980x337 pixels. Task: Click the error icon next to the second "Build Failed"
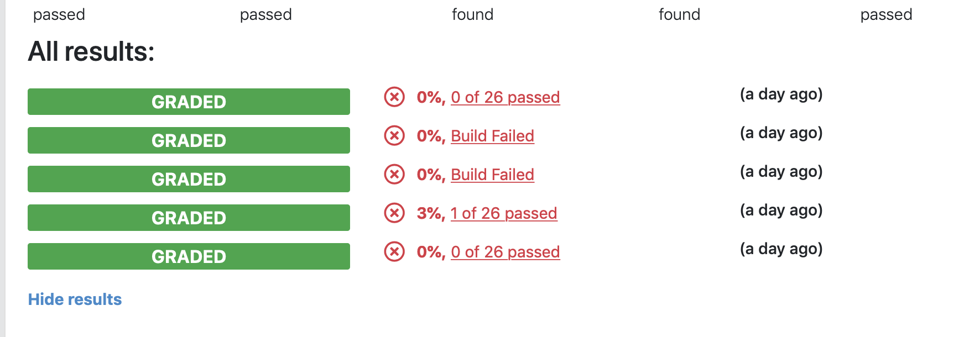394,175
